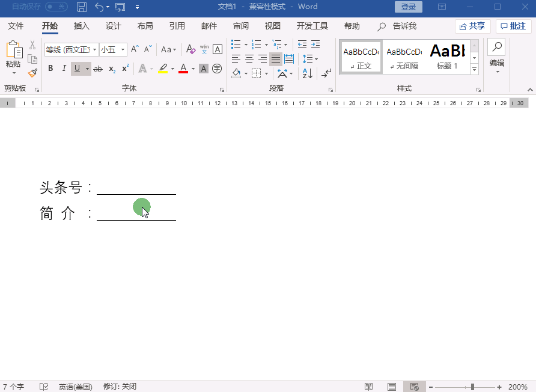Toggle Bold formatting
Image resolution: width=536 pixels, height=392 pixels.
pos(50,69)
